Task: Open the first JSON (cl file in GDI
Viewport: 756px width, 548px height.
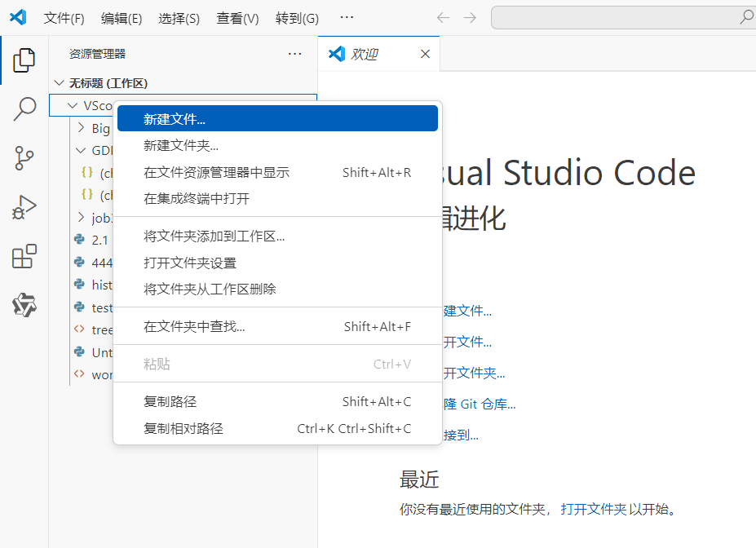Action: point(96,173)
